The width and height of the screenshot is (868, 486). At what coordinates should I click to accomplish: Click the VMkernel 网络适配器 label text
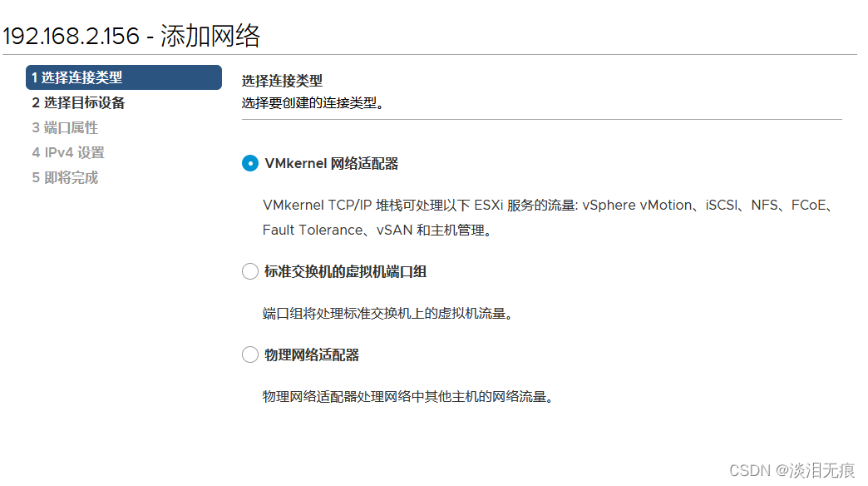pos(333,163)
